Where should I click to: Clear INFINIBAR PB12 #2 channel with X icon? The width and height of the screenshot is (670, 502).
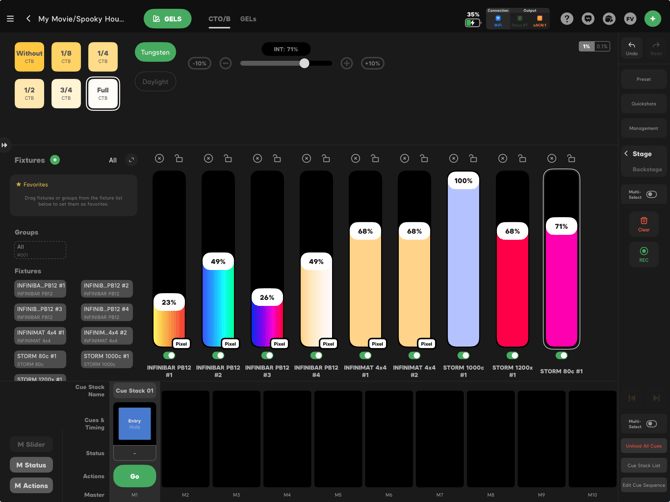point(208,159)
